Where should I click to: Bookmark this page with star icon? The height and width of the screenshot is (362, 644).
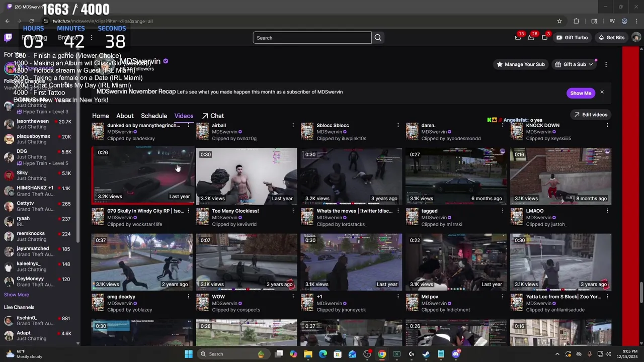559,21
